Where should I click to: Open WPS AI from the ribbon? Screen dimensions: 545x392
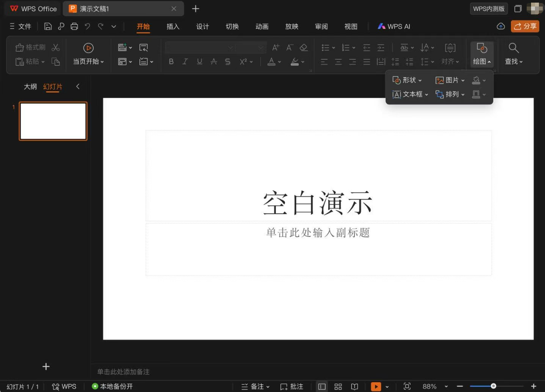click(393, 26)
